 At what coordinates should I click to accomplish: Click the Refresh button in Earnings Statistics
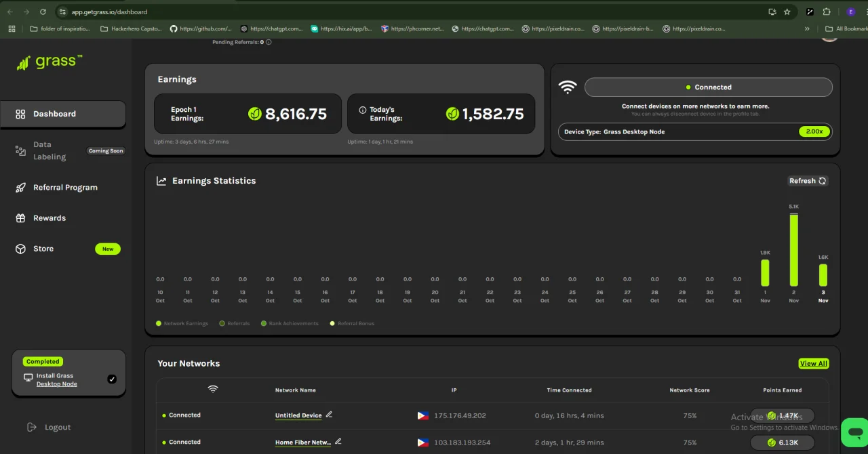tap(808, 181)
